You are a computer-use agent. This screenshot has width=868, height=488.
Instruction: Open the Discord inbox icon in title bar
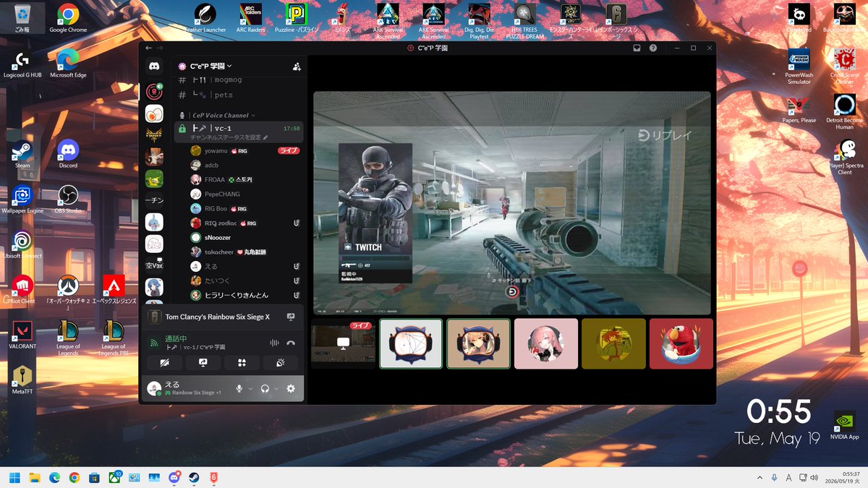637,48
